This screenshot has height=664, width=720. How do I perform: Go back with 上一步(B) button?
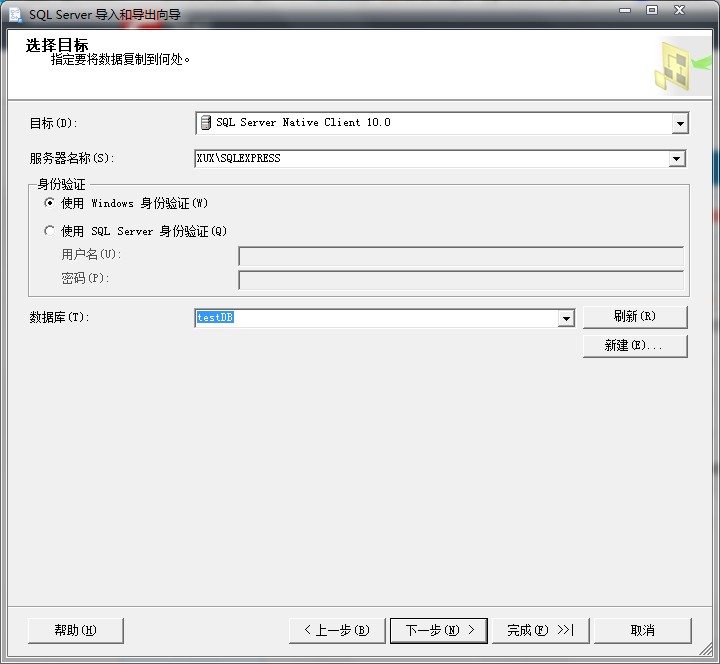(x=337, y=630)
